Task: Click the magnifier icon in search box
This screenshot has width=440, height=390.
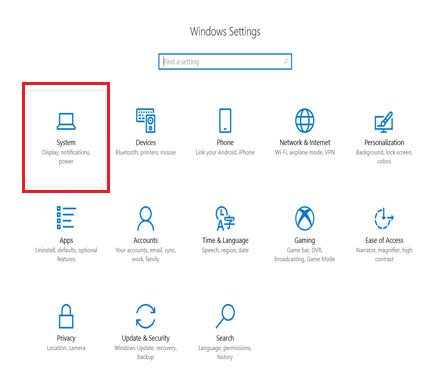Action: coord(286,62)
